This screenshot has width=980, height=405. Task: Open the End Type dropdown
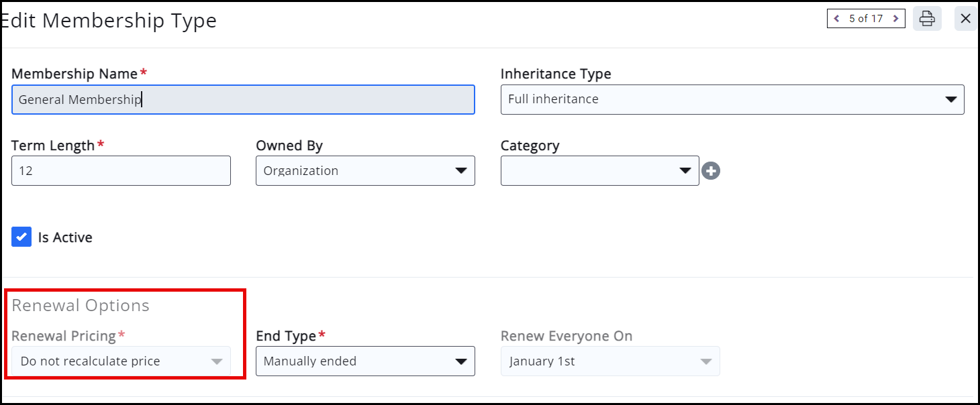364,361
